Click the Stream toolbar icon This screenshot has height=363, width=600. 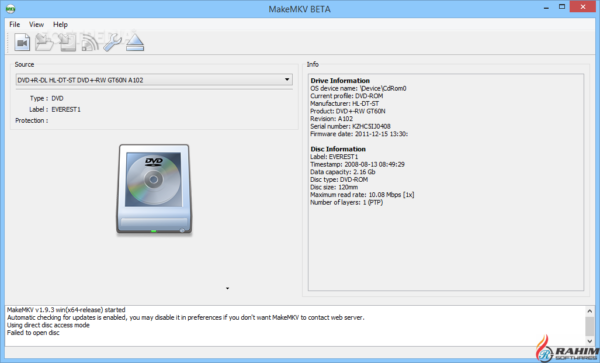[x=90, y=42]
